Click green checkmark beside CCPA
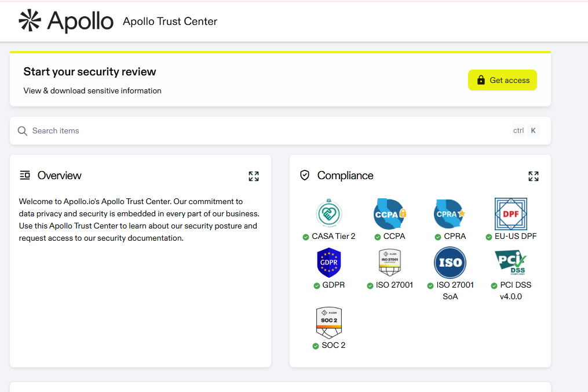This screenshot has width=588, height=392. (x=378, y=237)
